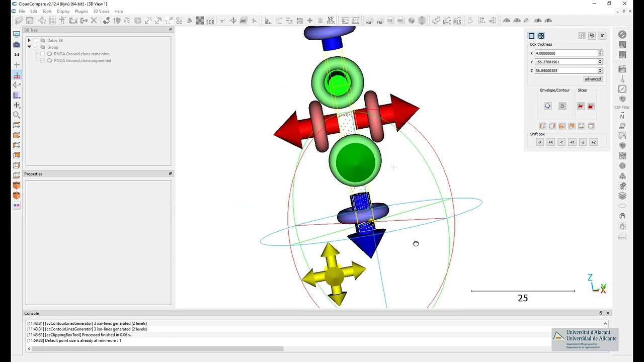Click the first orange cube view icon
The width and height of the screenshot is (644, 362).
[542, 126]
